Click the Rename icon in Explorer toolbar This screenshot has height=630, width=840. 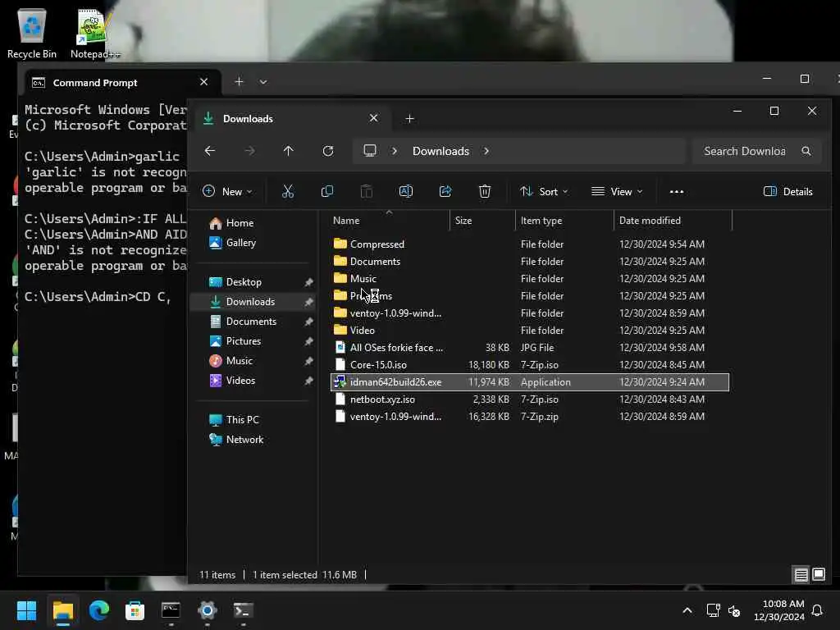(x=406, y=191)
